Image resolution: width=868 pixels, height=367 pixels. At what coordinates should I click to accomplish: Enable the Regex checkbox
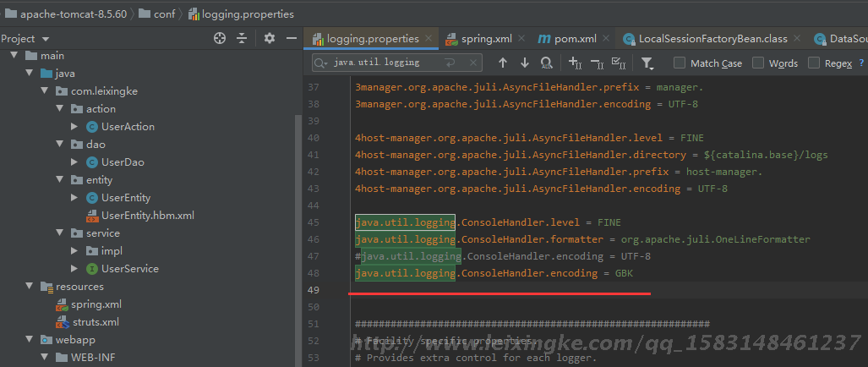coord(814,63)
